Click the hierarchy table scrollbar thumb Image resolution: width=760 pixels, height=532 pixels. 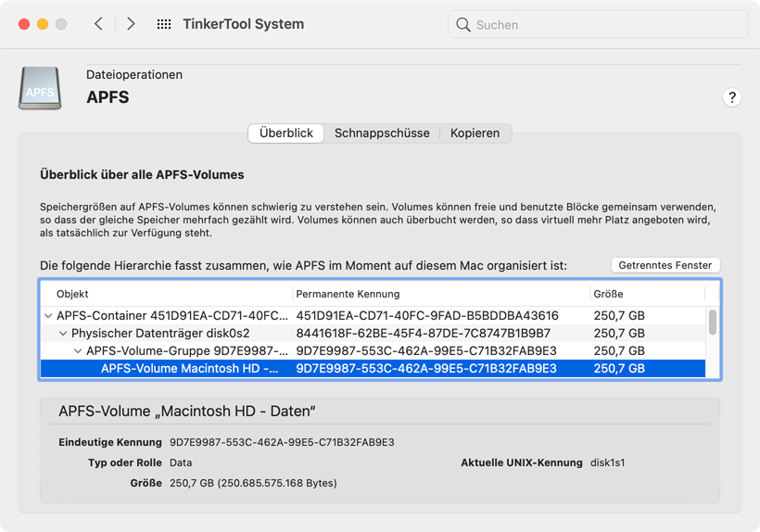713,323
